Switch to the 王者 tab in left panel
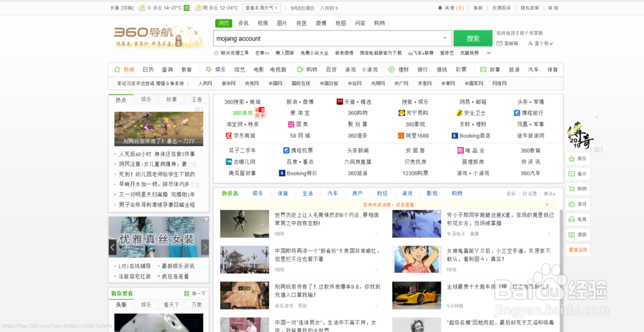Viewport: 644px width, 332px height. click(196, 99)
